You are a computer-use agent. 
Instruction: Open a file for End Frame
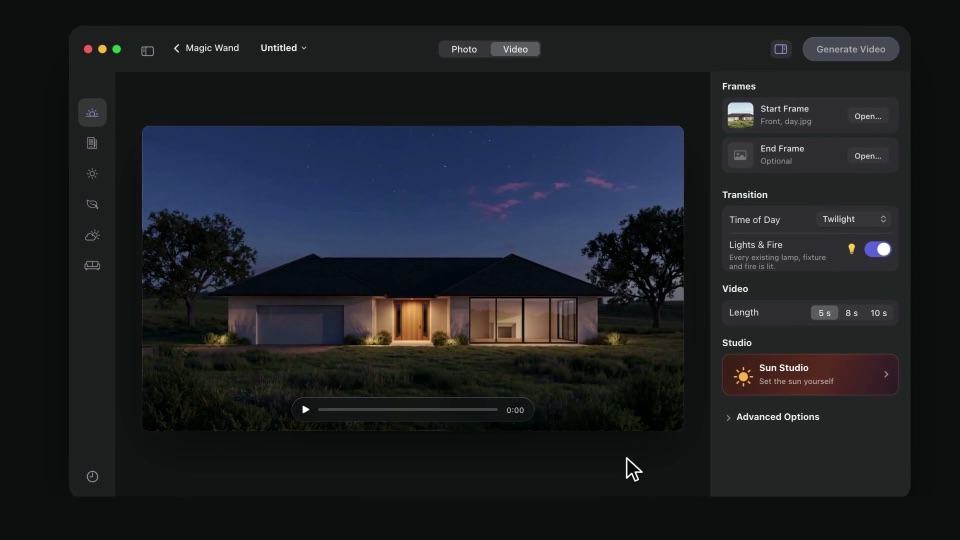tap(868, 156)
